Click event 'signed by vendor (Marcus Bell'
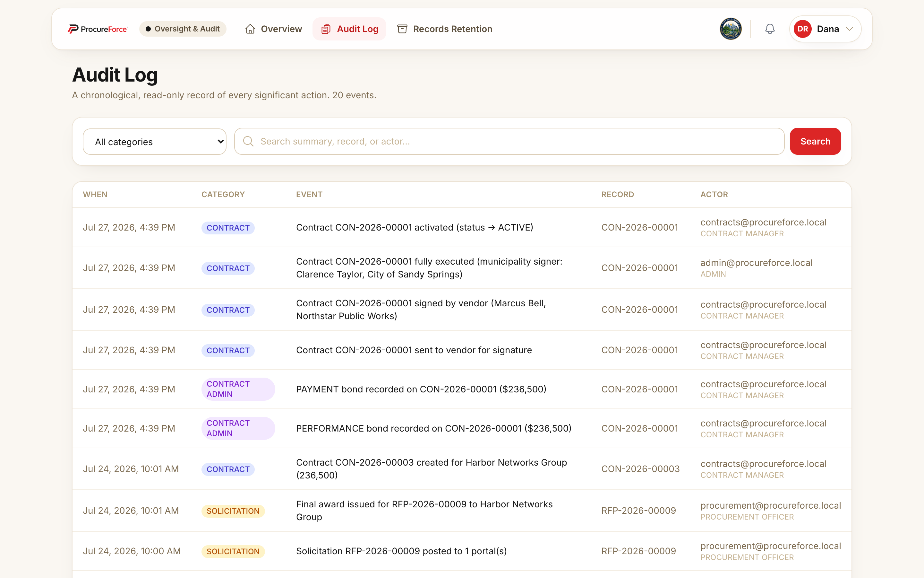Viewport: 924px width, 578px height. click(x=421, y=310)
